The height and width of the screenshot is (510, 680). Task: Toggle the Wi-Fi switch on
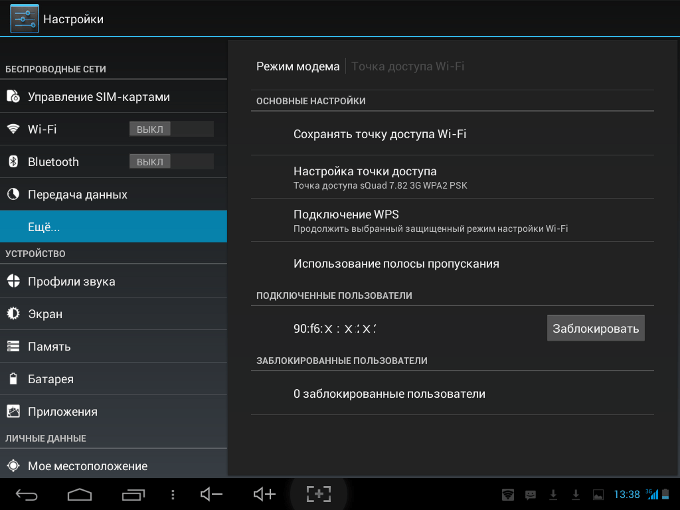171,129
